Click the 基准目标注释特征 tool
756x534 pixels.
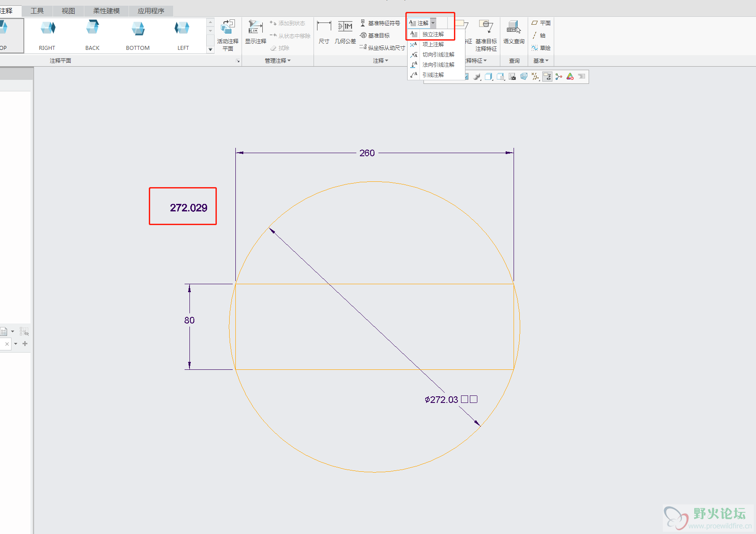[x=486, y=36]
